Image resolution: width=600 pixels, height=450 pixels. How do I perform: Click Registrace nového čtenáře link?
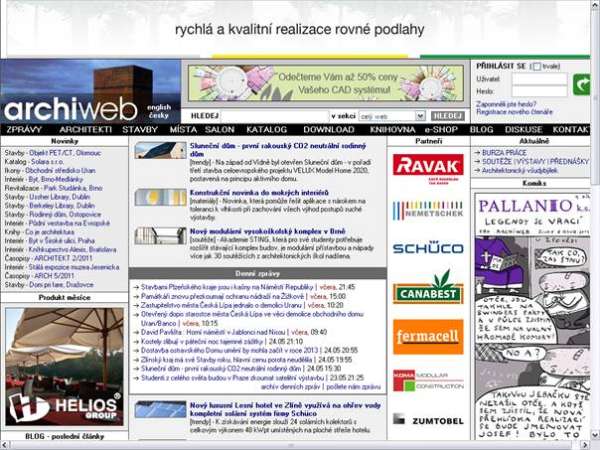[514, 112]
